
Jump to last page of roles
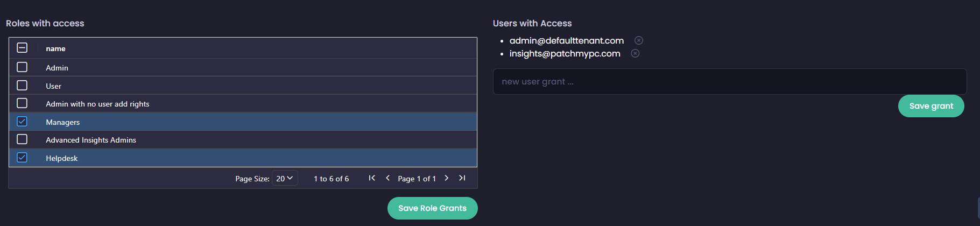click(x=462, y=178)
